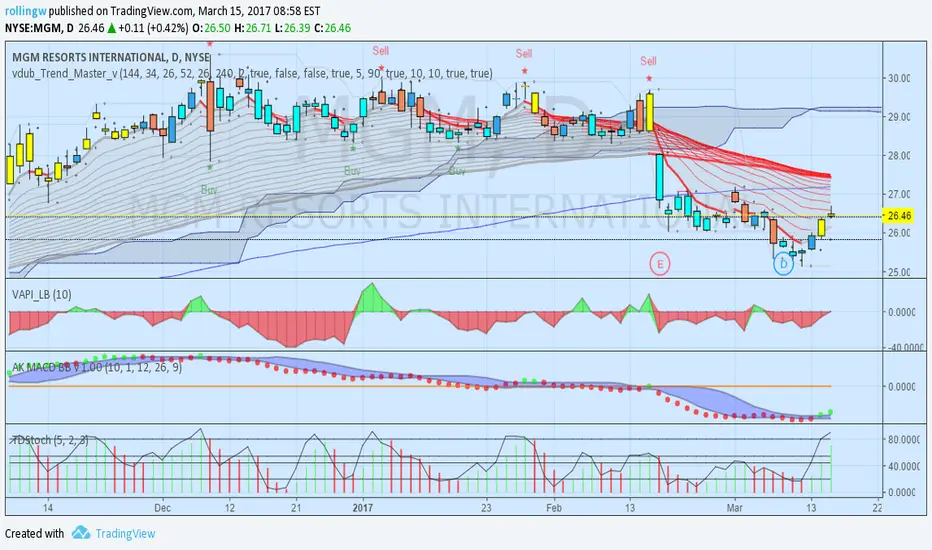Viewport: 932px width, 550px height.
Task: Click the Buy signal below December candle
Action: coord(209,190)
